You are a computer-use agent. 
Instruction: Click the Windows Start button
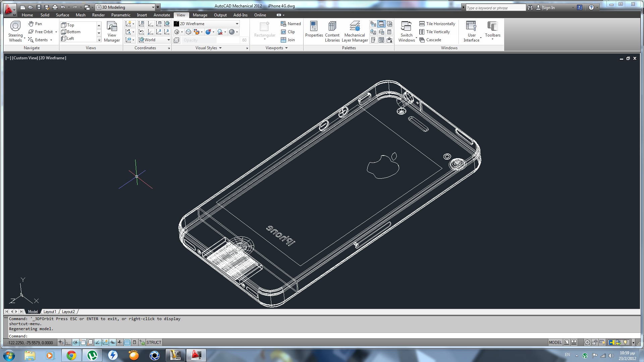click(9, 355)
